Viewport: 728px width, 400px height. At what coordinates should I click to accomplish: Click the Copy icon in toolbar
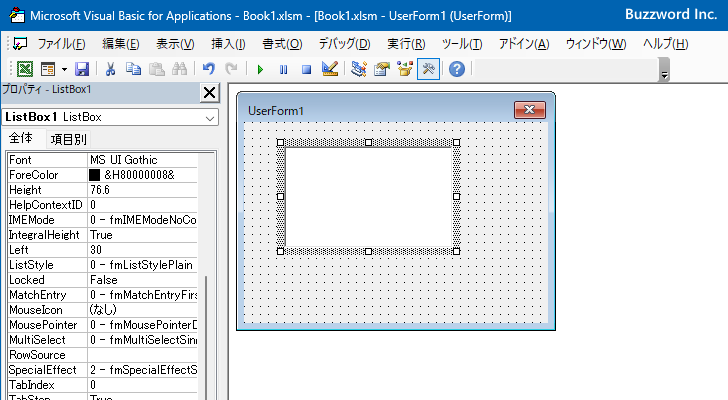[x=133, y=69]
